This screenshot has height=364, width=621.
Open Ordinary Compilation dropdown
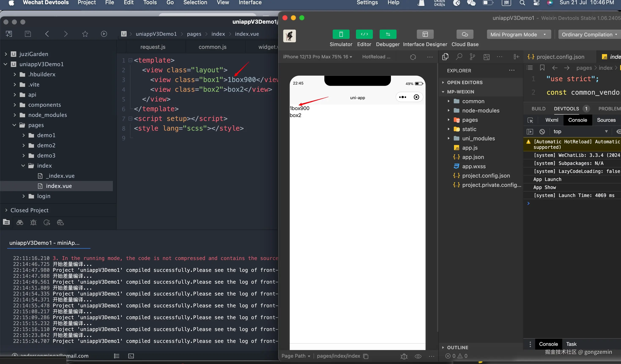[589, 34]
